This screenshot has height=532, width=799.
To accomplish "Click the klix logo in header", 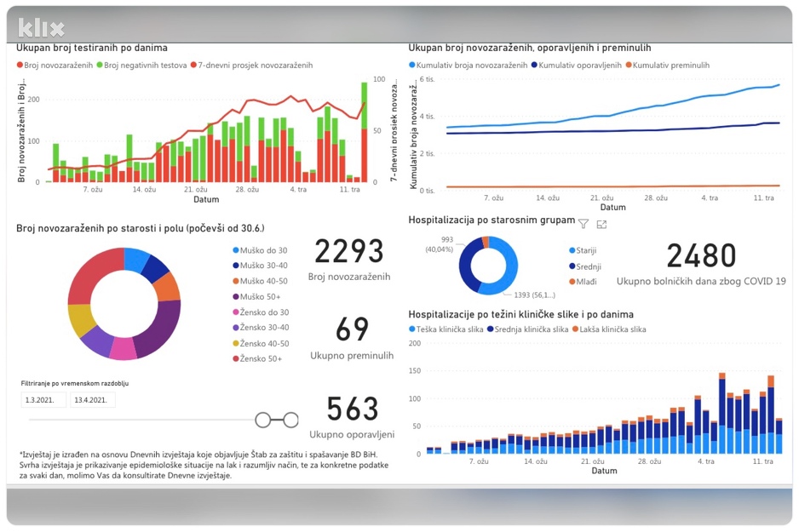I will click(x=41, y=27).
